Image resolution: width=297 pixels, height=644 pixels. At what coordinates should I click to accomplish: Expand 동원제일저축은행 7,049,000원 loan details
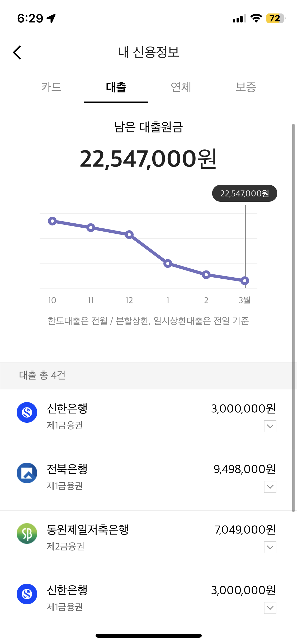coord(270,547)
